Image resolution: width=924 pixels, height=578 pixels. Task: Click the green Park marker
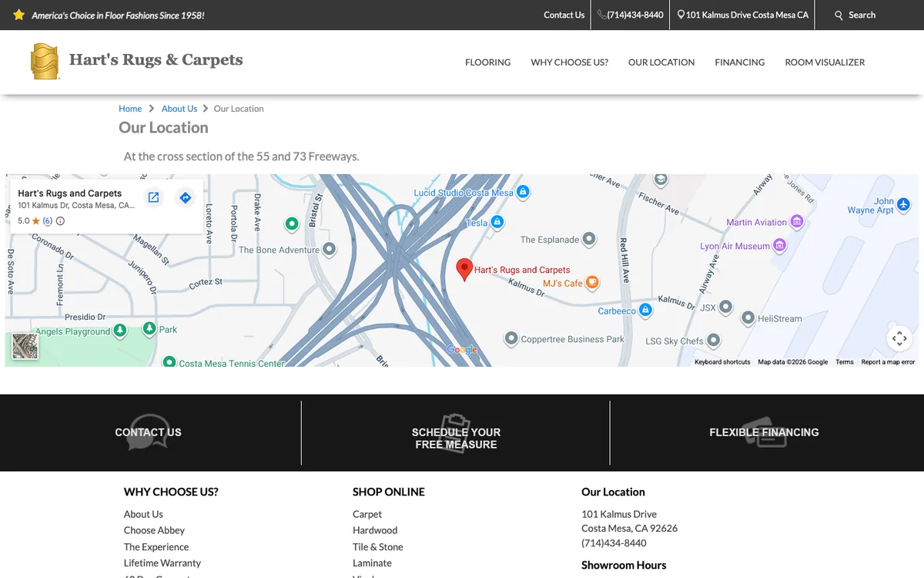click(x=149, y=329)
